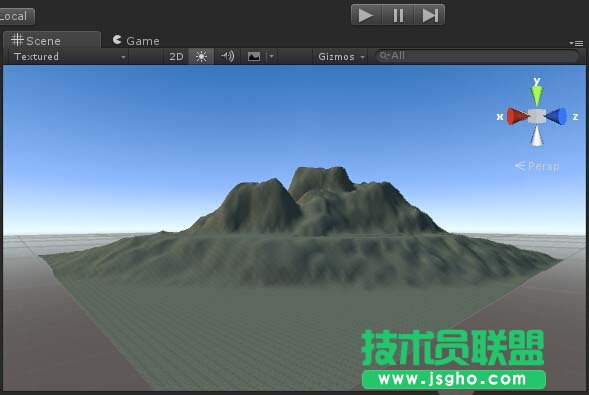Open the effects dropdown arrow

pos(272,57)
